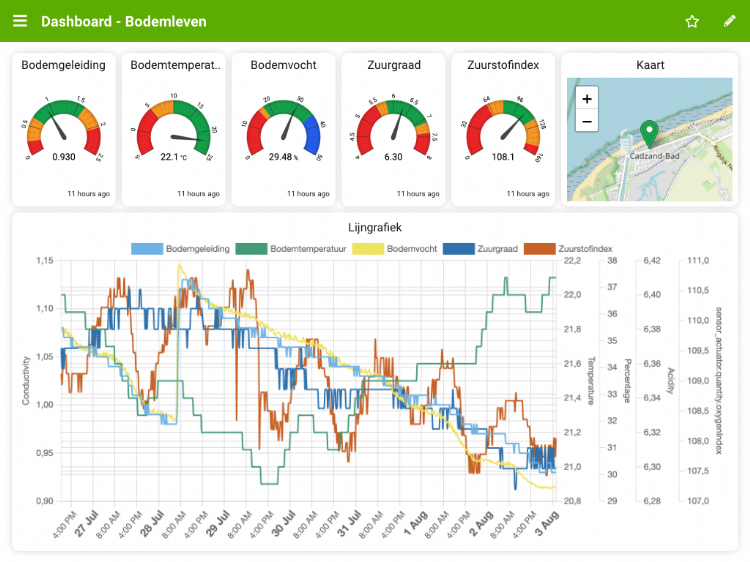Select the Bodemtemperatuur gauge showing 22.1 °C

(175, 130)
